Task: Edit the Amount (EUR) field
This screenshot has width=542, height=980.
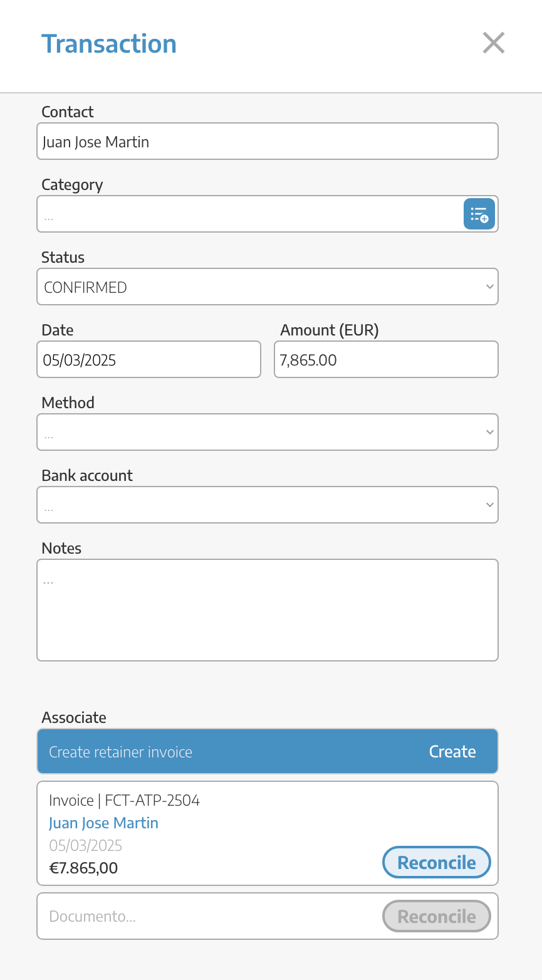Action: click(386, 359)
